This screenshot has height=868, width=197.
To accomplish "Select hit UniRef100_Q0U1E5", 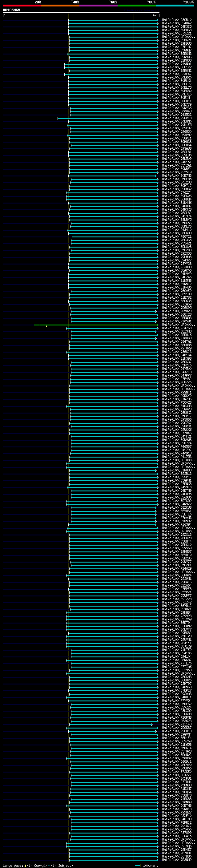I will pos(177,125).
